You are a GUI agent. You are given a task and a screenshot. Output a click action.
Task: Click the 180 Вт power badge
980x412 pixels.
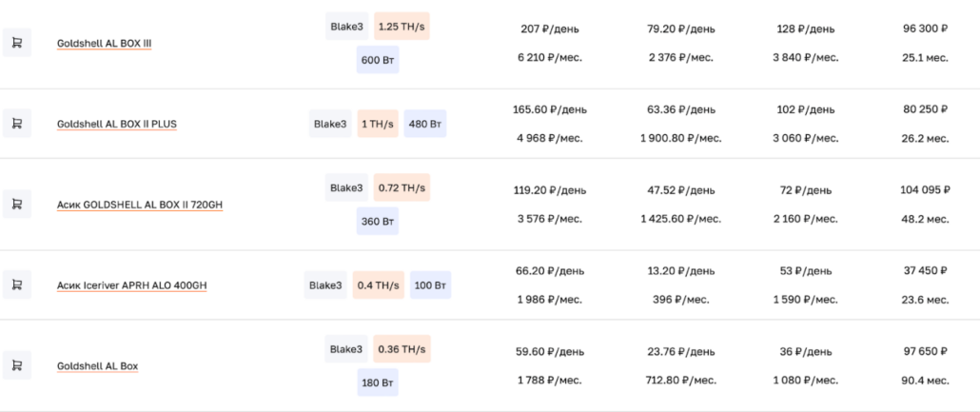click(378, 383)
